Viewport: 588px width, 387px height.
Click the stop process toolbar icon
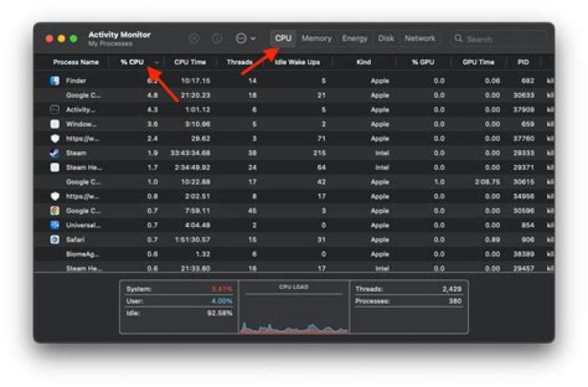(194, 38)
